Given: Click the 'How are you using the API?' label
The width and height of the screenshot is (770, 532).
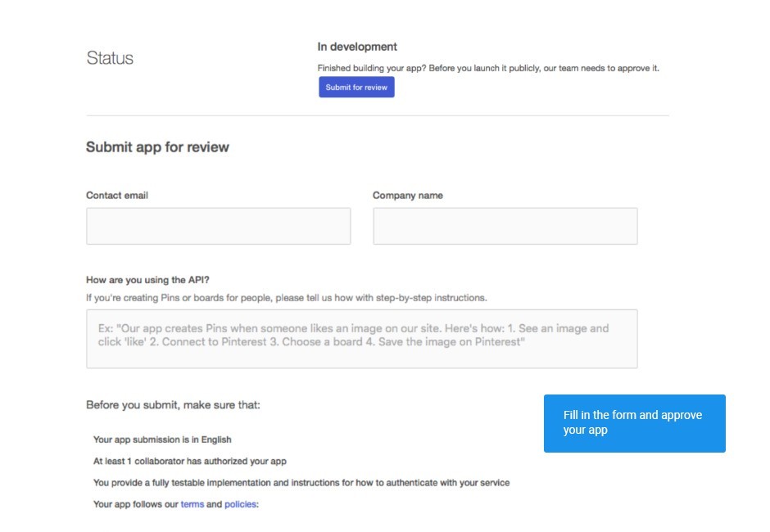Looking at the screenshot, I should point(147,280).
